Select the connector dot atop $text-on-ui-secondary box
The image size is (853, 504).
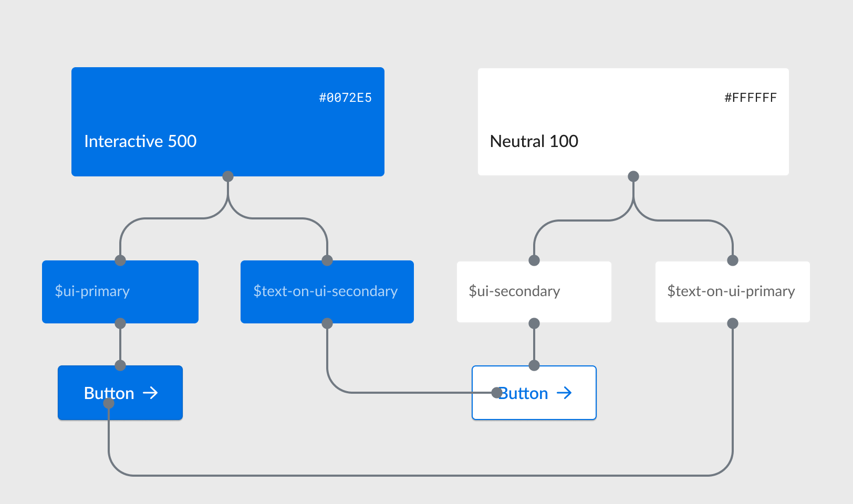coord(327,260)
